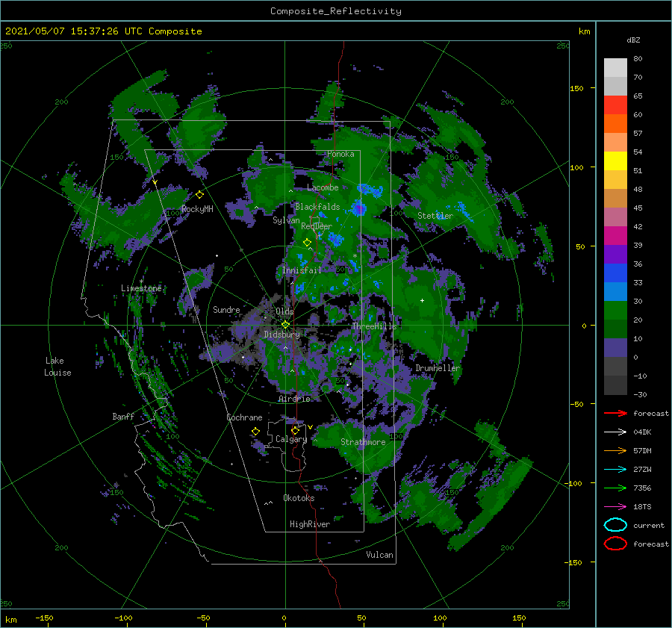The height and width of the screenshot is (628, 672).
Task: Click the RockyMH label
Action: tap(197, 209)
